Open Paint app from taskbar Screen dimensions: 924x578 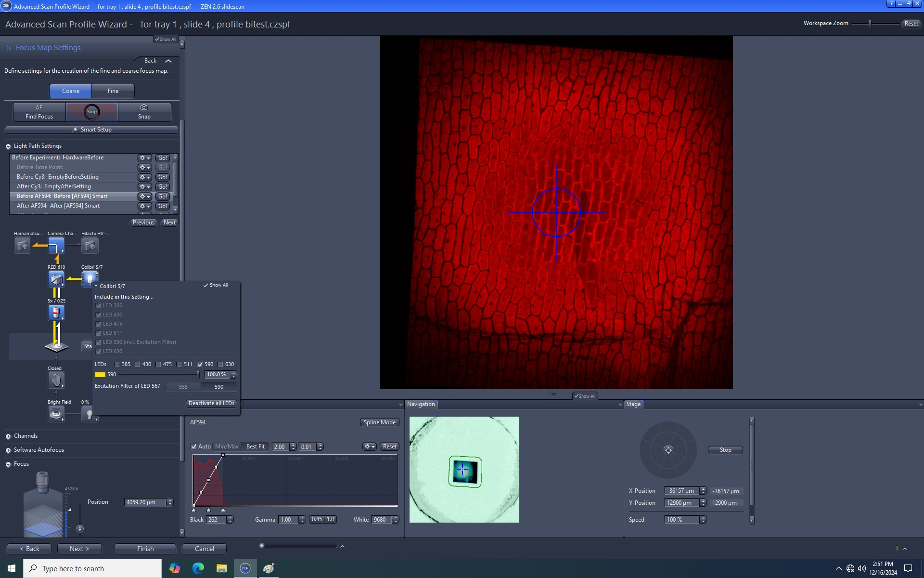click(x=269, y=568)
